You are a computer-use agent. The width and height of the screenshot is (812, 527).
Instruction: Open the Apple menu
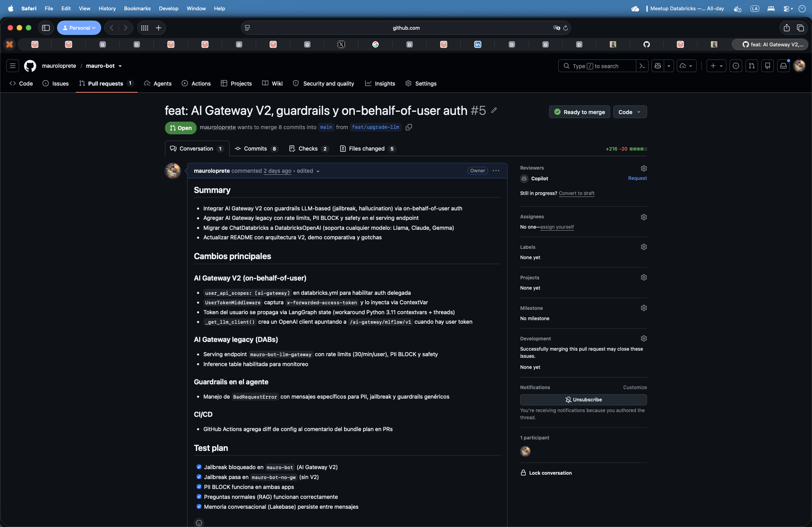click(x=11, y=8)
